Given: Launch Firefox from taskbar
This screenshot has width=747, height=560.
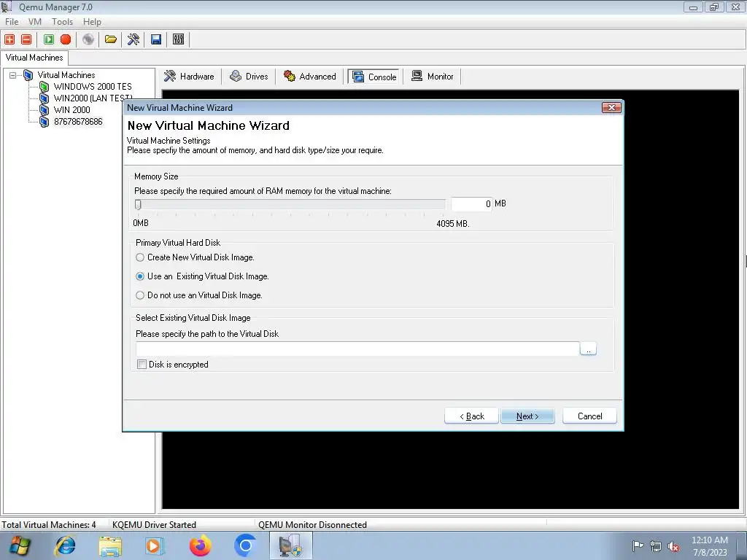Looking at the screenshot, I should point(200,546).
